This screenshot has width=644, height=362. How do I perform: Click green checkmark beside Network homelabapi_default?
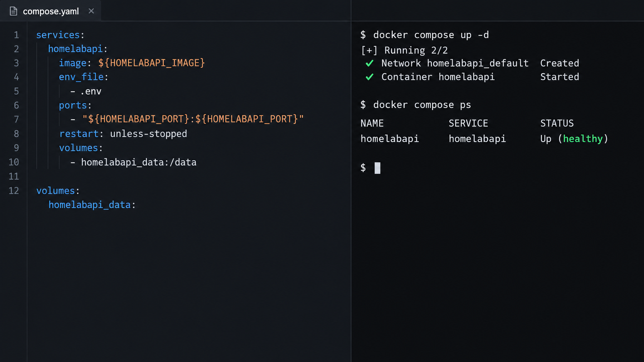pyautogui.click(x=370, y=63)
